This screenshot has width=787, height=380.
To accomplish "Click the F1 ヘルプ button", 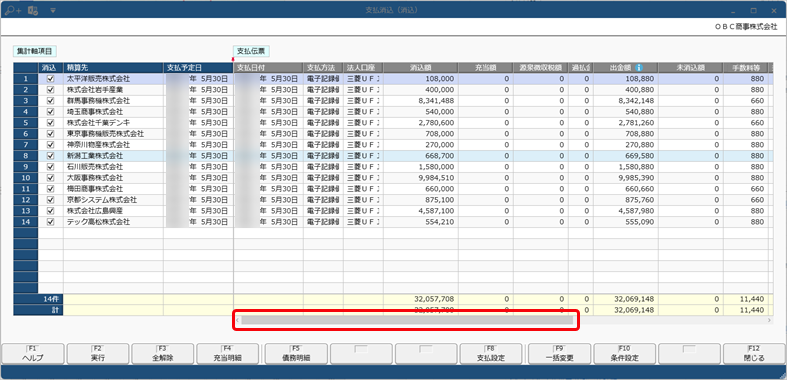I will 33,353.
